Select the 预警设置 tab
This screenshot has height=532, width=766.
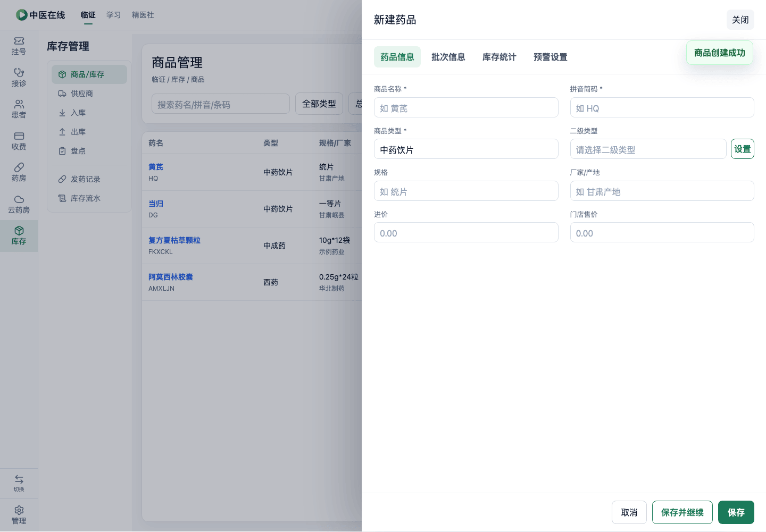tap(551, 57)
